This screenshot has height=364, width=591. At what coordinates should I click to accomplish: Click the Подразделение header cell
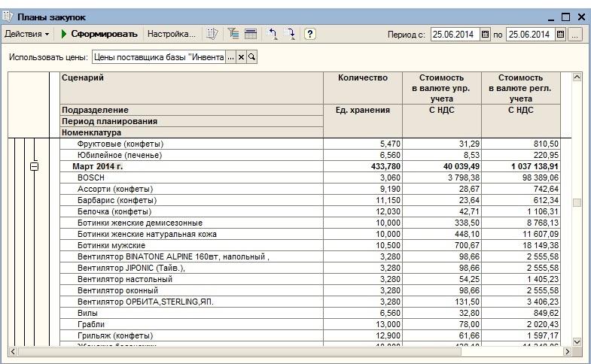(x=191, y=110)
